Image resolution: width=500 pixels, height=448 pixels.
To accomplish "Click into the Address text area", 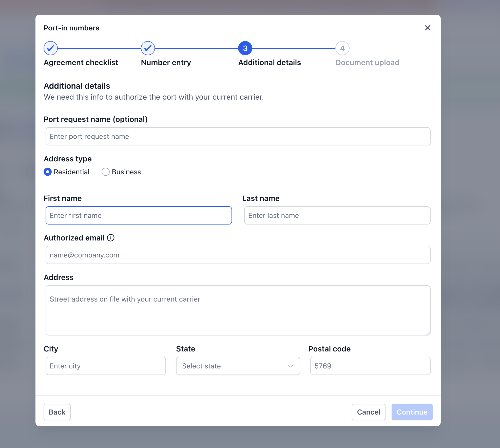I will [x=238, y=310].
